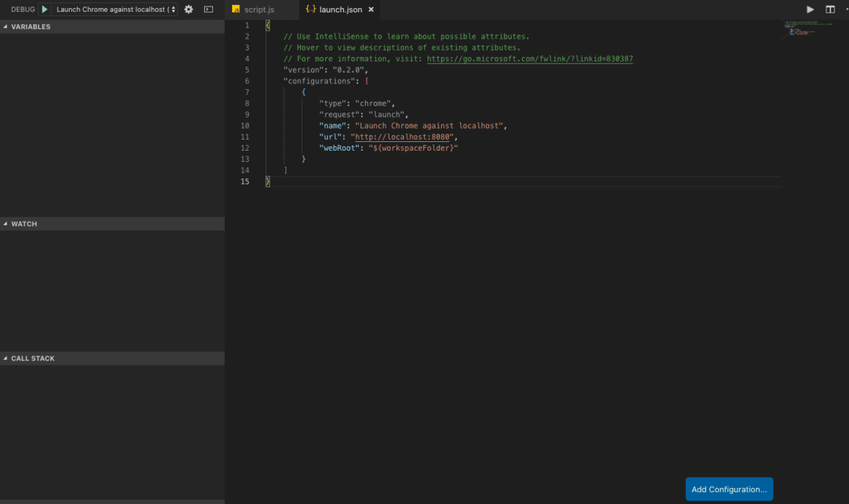849x504 pixels.
Task: Click the Add Configuration button
Action: click(x=729, y=489)
